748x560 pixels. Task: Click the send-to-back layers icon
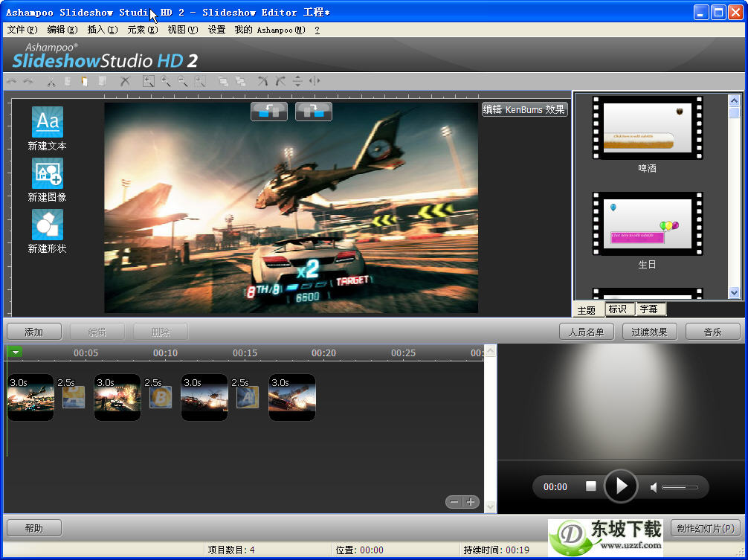tap(240, 82)
